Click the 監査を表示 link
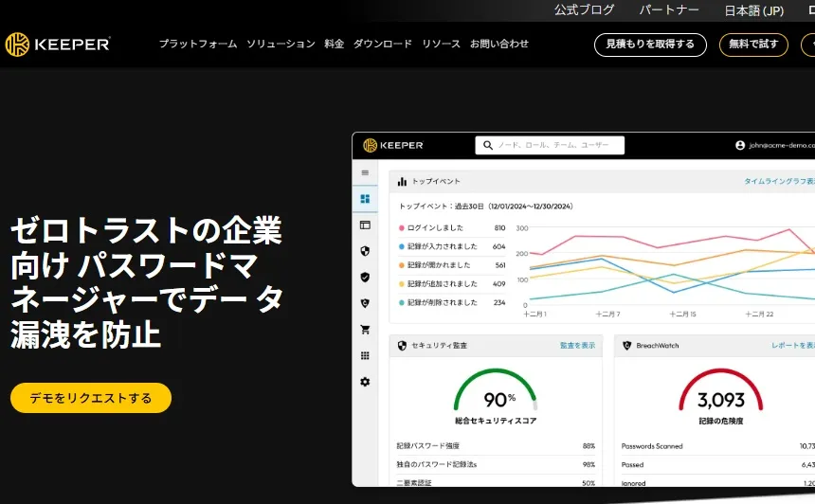Image resolution: width=815 pixels, height=504 pixels. point(577,346)
